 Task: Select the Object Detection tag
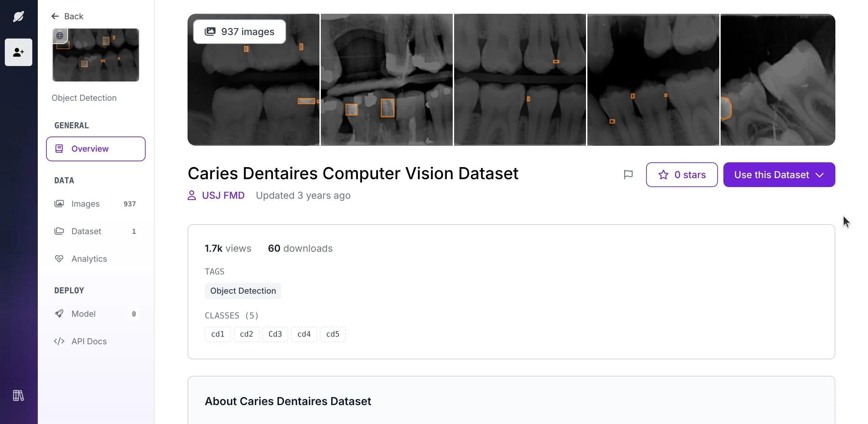[x=243, y=291]
